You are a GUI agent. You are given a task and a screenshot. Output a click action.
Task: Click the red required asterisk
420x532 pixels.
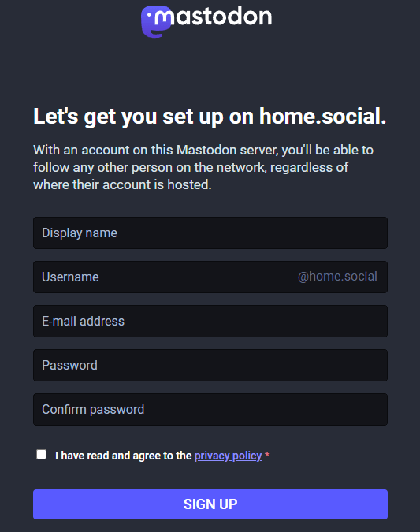coord(267,455)
